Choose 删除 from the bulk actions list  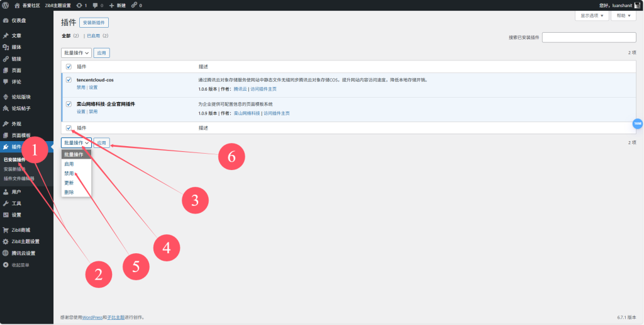69,192
